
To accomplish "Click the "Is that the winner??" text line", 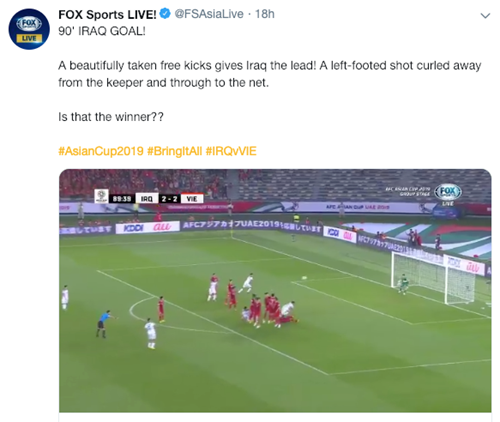I will click(x=111, y=117).
